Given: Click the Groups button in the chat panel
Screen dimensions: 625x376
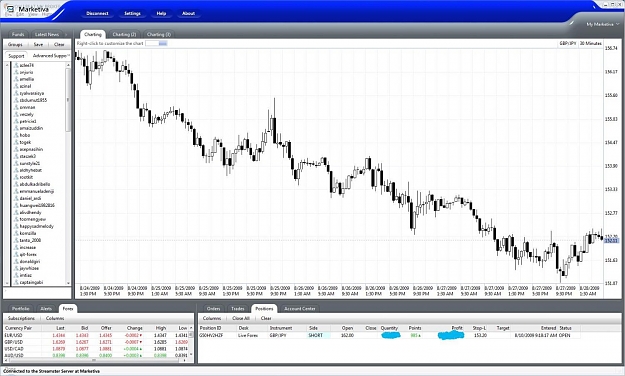Looking at the screenshot, I should 16,45.
